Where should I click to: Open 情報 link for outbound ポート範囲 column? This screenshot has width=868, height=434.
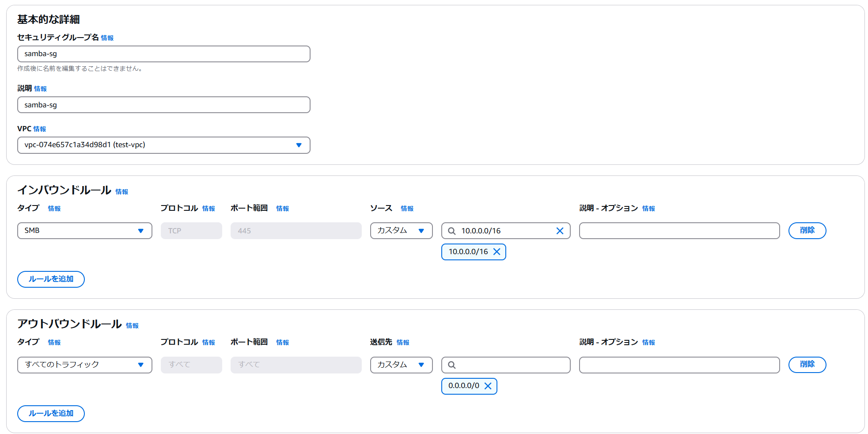pyautogui.click(x=283, y=343)
